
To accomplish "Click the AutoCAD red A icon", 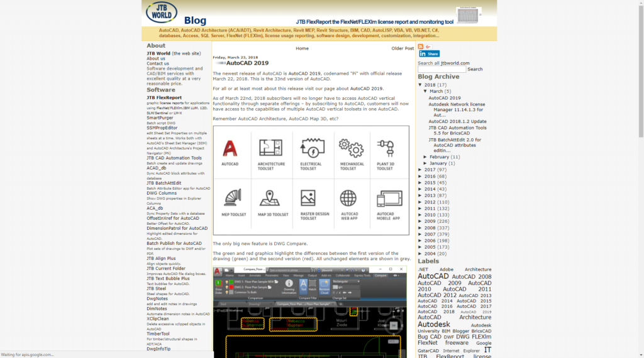I will pos(230,148).
